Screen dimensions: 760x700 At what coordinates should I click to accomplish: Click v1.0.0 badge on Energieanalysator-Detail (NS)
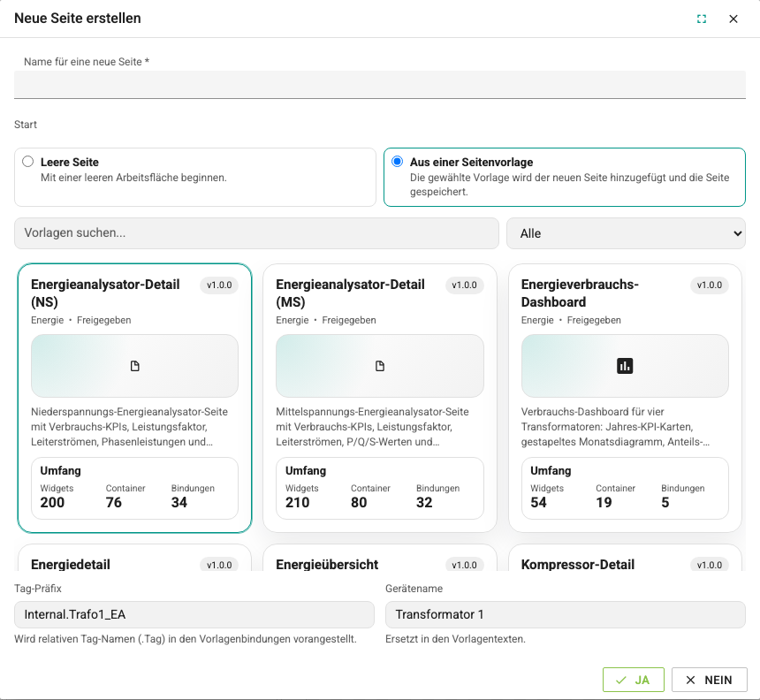coord(219,285)
